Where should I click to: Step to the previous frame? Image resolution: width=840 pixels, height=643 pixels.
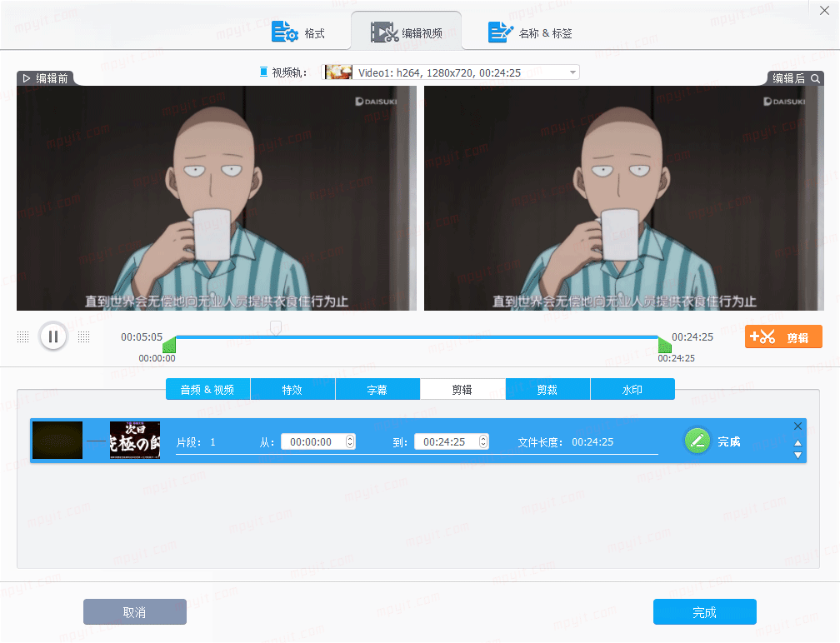point(23,336)
